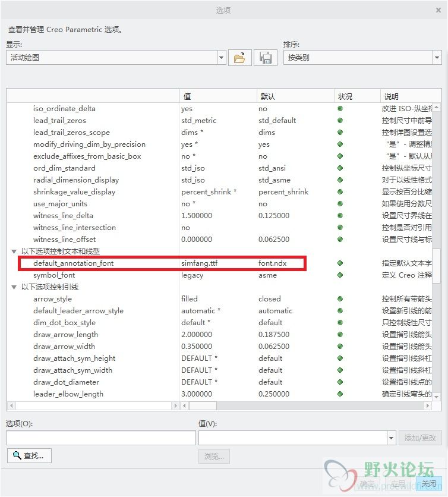This screenshot has width=448, height=497.
Task: Click the 默认 column header
Action: click(295, 96)
